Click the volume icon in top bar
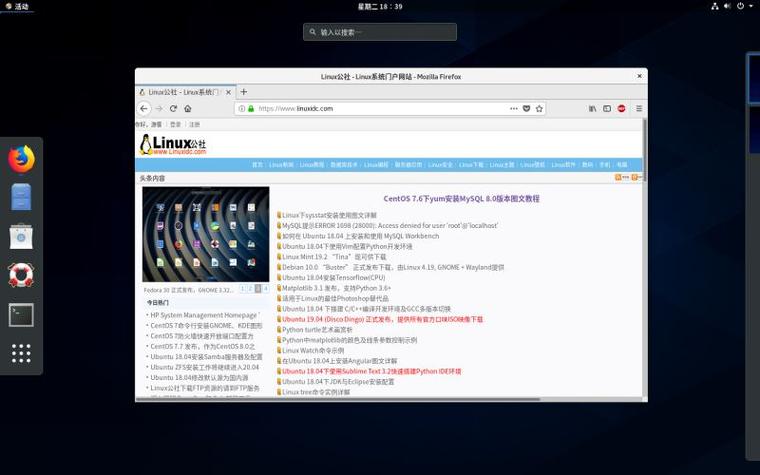The image size is (760, 475). coord(728,6)
